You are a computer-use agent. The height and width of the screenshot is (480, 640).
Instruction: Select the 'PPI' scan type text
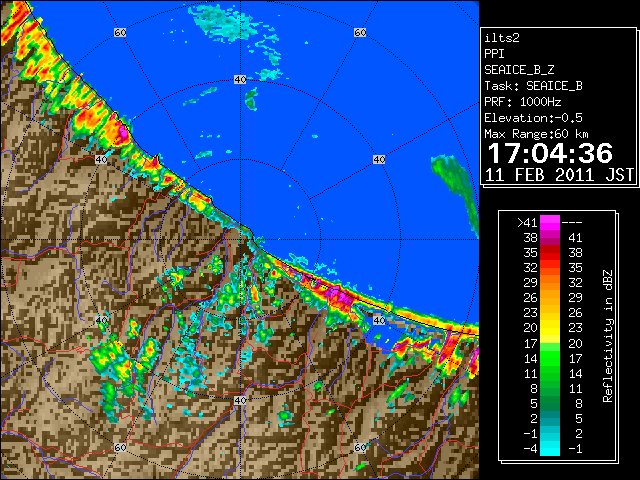click(494, 54)
